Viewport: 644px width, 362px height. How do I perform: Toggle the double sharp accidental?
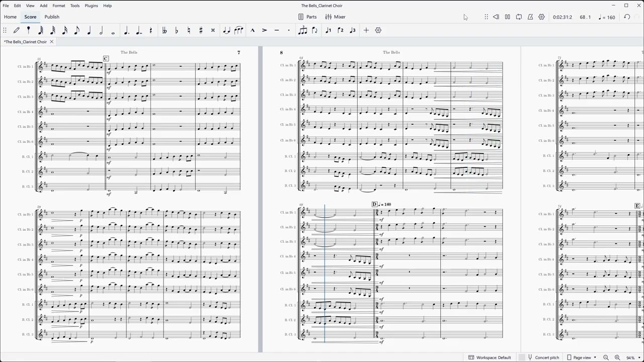(212, 30)
